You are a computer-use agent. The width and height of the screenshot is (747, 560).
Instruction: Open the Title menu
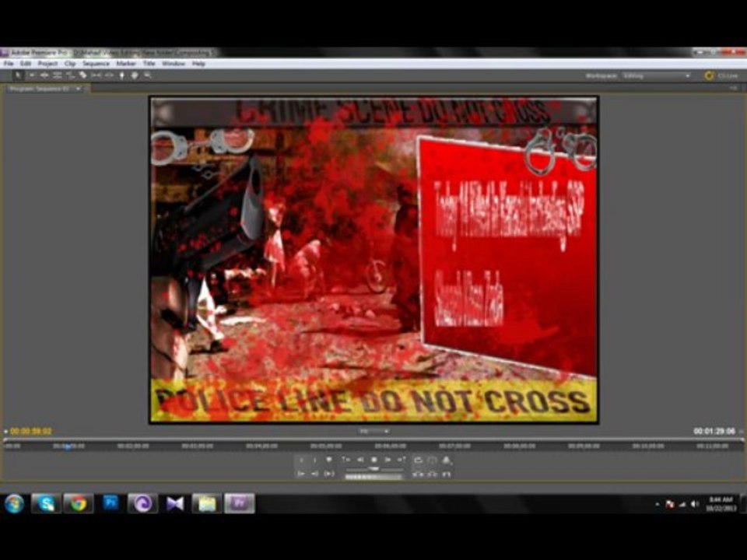tap(149, 63)
